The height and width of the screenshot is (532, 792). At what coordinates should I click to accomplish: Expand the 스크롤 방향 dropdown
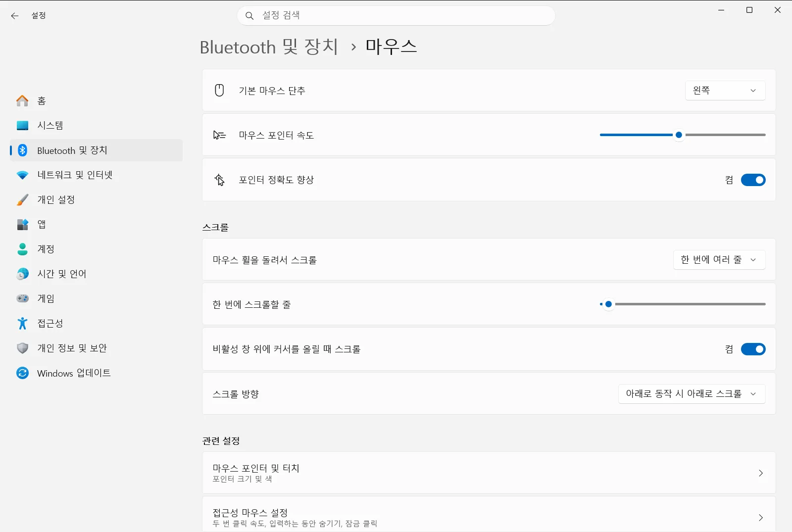coord(692,394)
